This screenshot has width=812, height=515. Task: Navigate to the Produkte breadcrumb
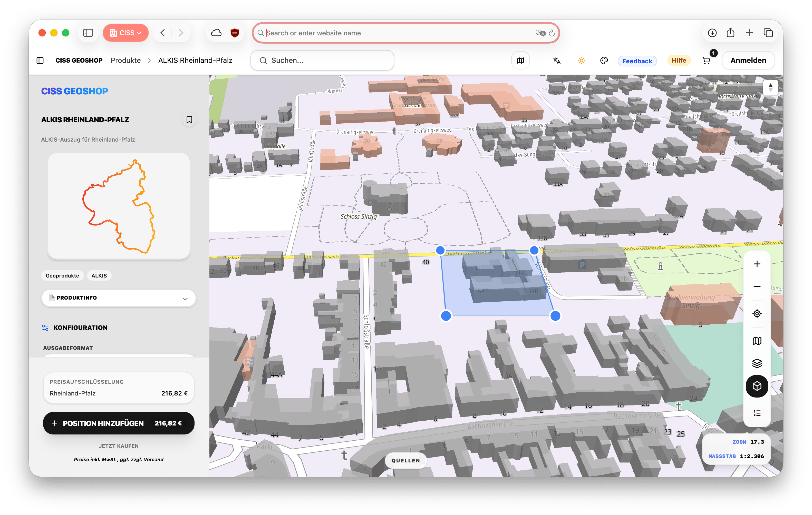[126, 60]
